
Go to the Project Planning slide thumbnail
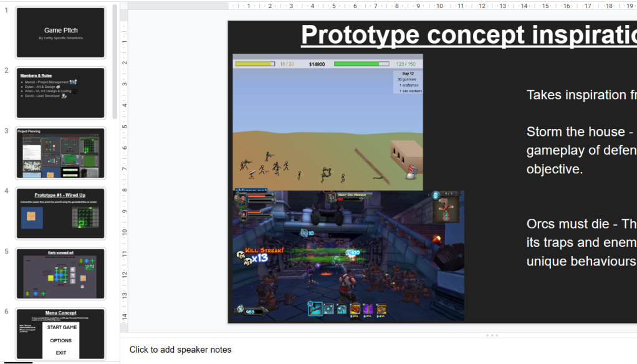(x=60, y=153)
